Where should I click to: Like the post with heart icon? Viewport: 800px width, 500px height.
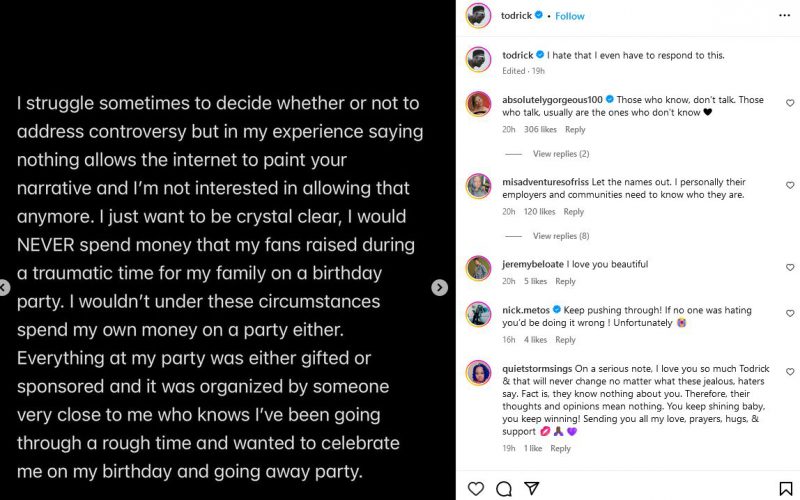click(476, 488)
